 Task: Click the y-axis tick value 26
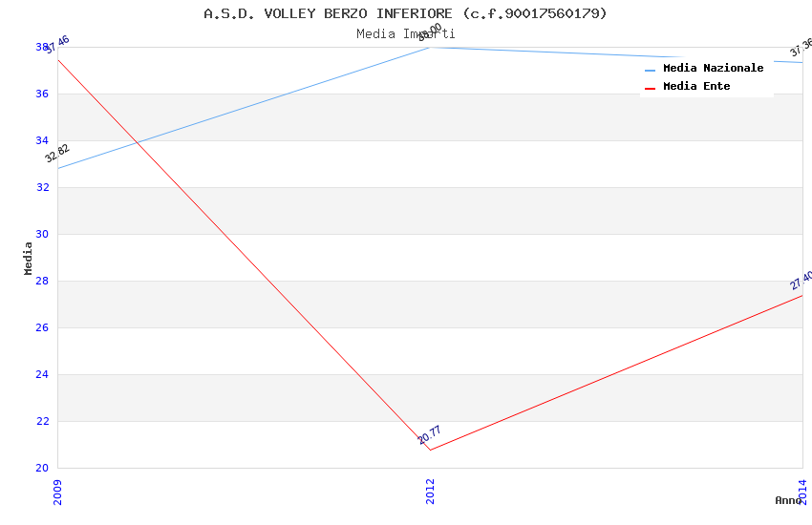coord(42,327)
